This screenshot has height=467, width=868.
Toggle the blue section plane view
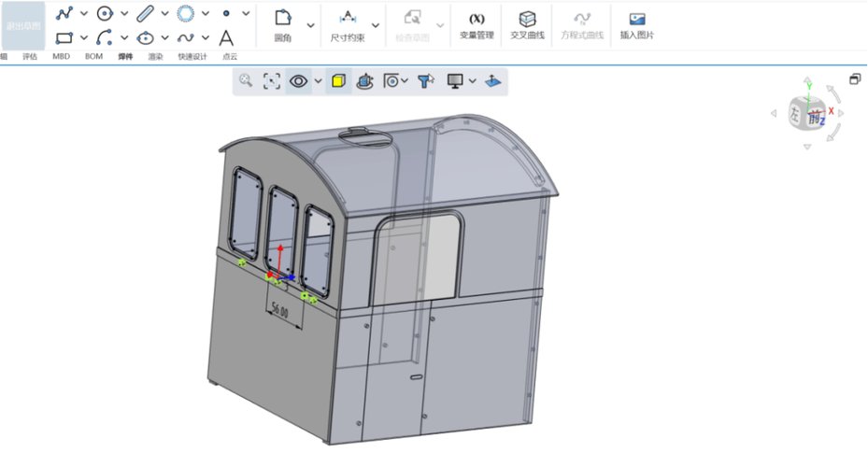point(492,81)
